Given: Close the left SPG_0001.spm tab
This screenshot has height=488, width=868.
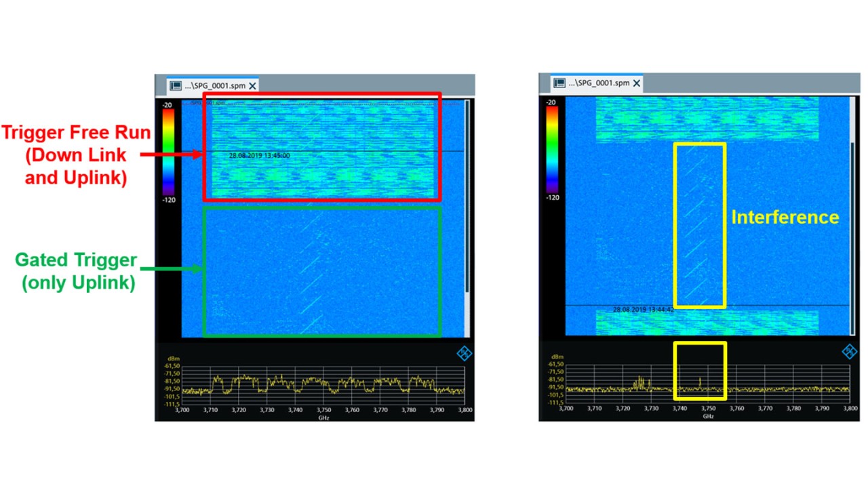Looking at the screenshot, I should (252, 85).
